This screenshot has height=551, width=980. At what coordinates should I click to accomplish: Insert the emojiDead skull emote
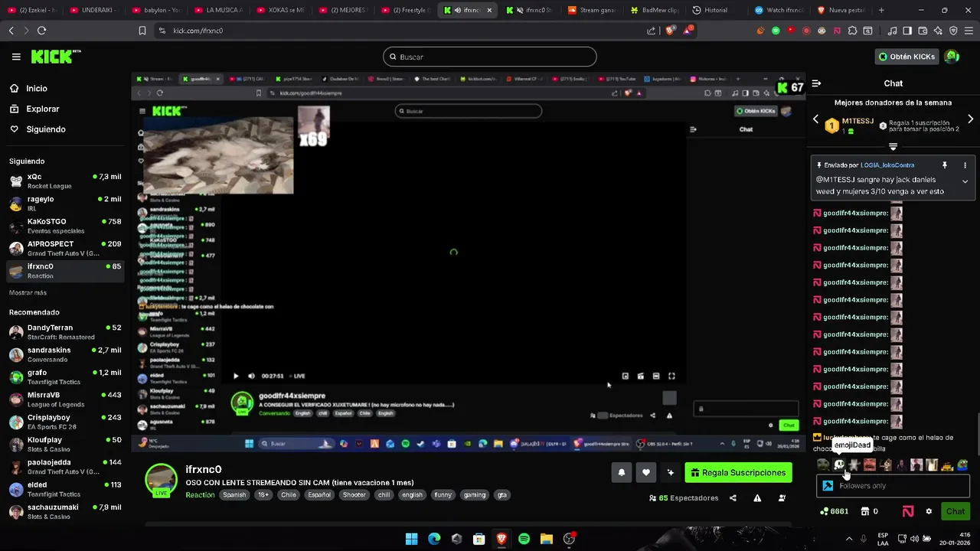(839, 465)
